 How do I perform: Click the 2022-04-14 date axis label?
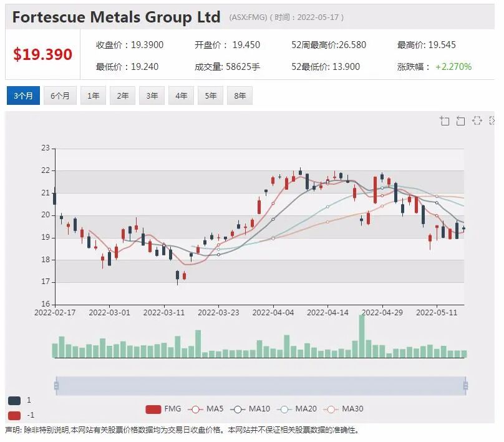(327, 313)
